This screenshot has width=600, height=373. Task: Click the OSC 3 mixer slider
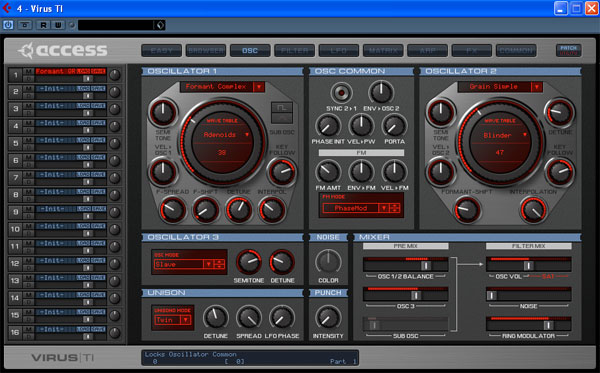(406, 295)
